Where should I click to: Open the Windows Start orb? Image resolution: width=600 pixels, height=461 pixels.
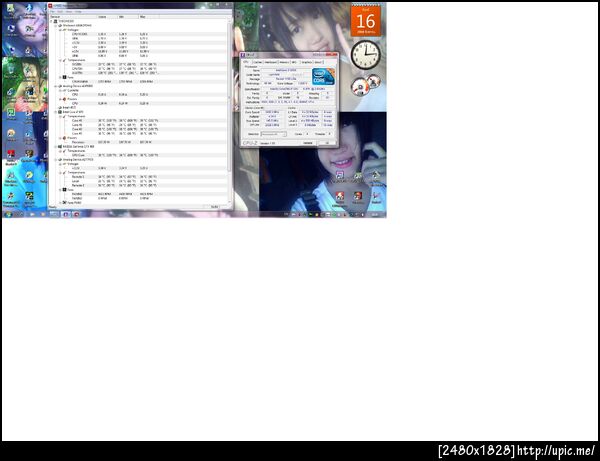(x=8, y=215)
